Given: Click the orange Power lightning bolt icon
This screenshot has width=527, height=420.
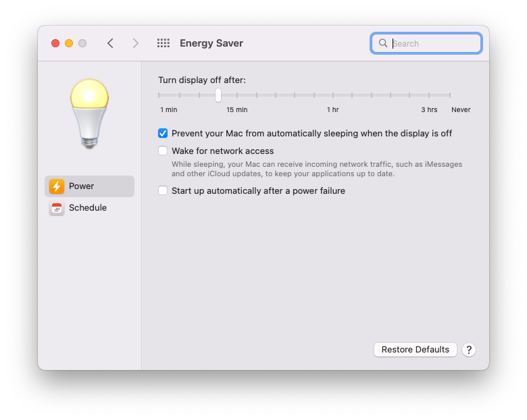Looking at the screenshot, I should (x=57, y=186).
